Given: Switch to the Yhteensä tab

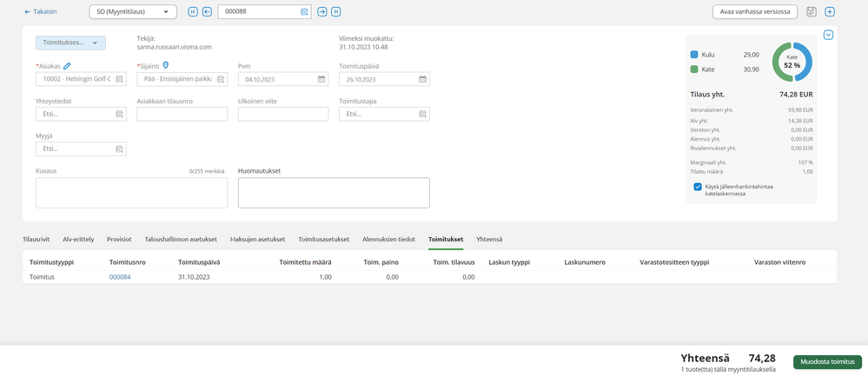Looking at the screenshot, I should (489, 240).
